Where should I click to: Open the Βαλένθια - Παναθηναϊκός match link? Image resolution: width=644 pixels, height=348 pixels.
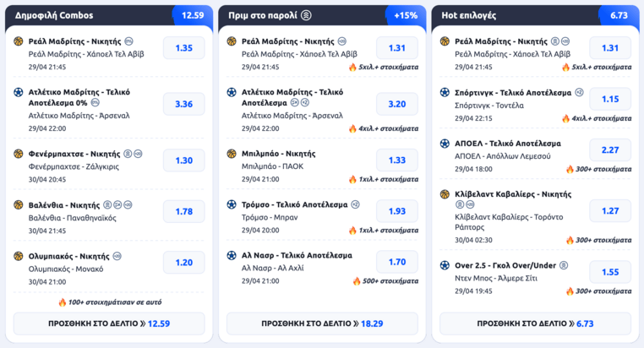(73, 218)
